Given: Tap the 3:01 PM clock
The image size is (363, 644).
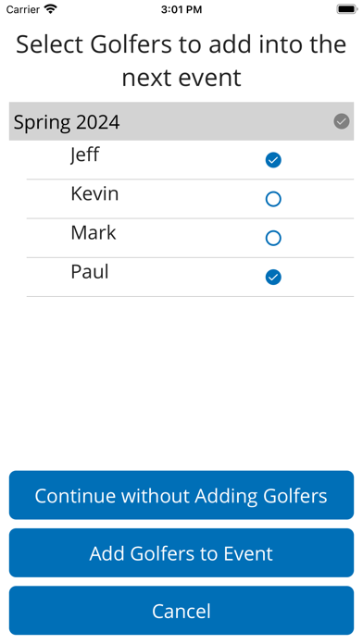Looking at the screenshot, I should (x=181, y=9).
